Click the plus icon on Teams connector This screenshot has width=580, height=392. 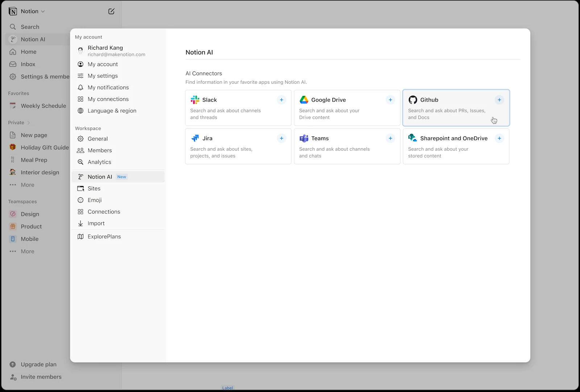pyautogui.click(x=390, y=138)
